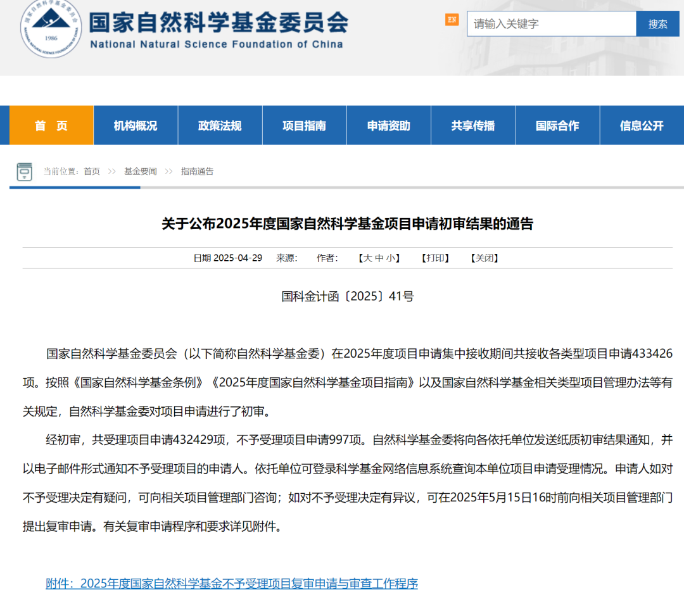Open the 政策法规 navigation menu
Viewport: 684px width, 616px height.
pos(220,125)
